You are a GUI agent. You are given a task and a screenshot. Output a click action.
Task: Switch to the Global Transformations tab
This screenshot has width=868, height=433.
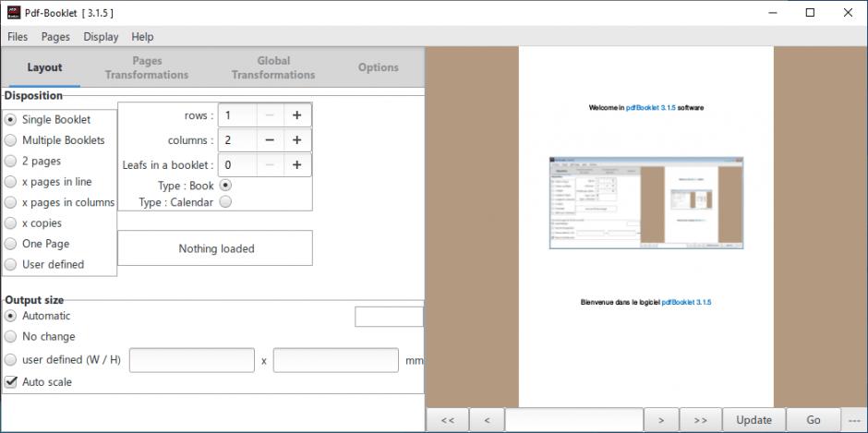273,67
